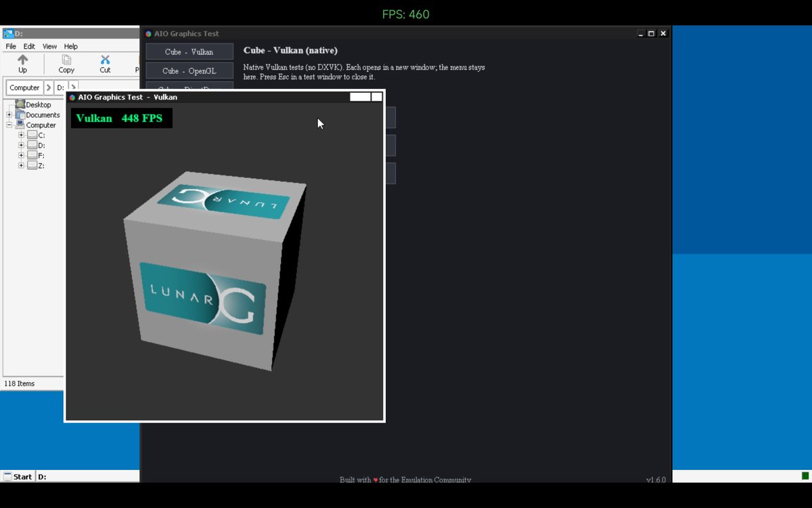Image resolution: width=812 pixels, height=508 pixels.
Task: Select the Computer icon in folder tree
Action: pos(20,125)
